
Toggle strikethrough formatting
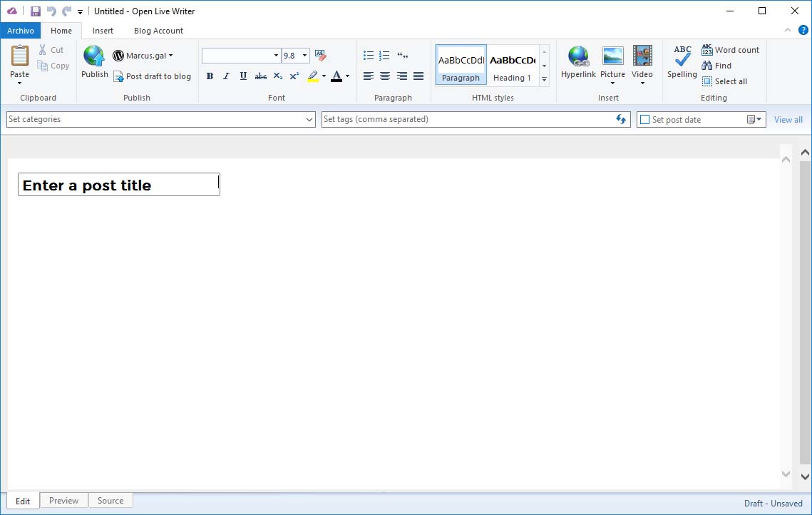260,76
